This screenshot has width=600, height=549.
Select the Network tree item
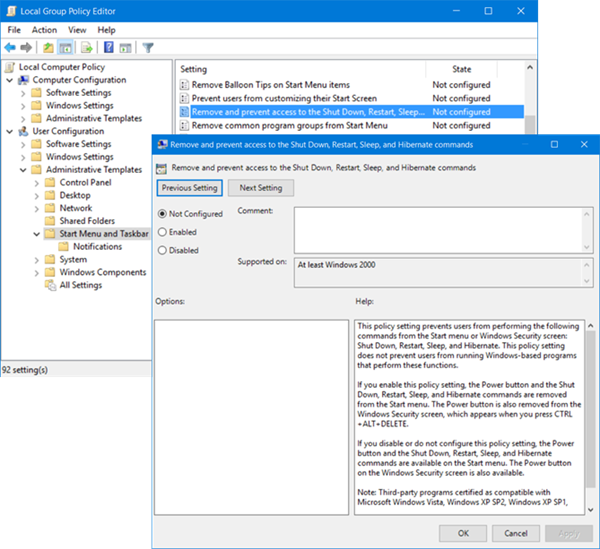click(76, 208)
